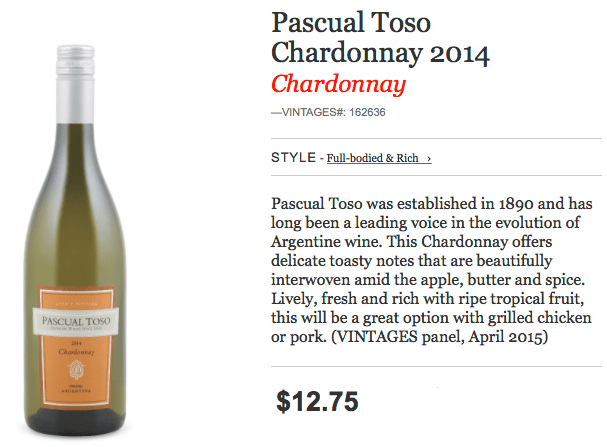Click the STYLE label text
The width and height of the screenshot is (607, 447).
coord(293,158)
